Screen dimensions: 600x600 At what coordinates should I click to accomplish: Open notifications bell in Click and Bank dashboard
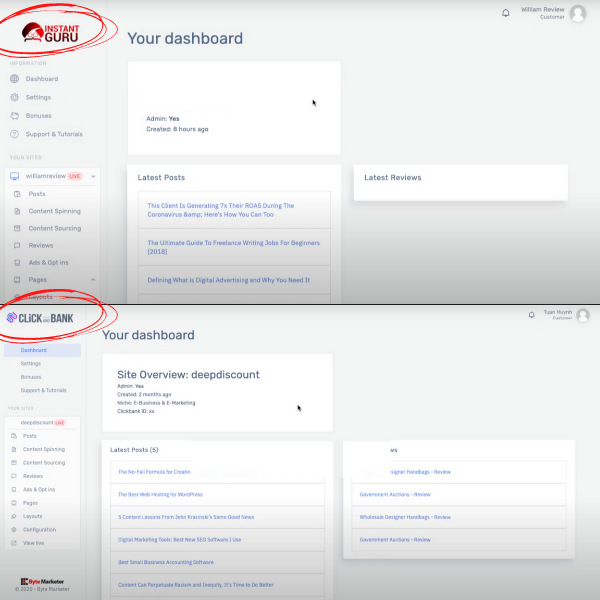[x=532, y=315]
